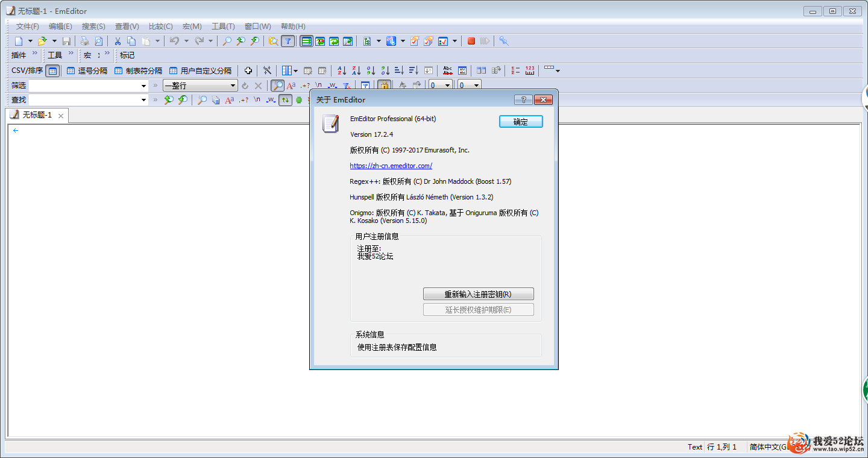This screenshot has width=868, height=458.
Task: Click the Print Preview icon
Action: [98, 41]
